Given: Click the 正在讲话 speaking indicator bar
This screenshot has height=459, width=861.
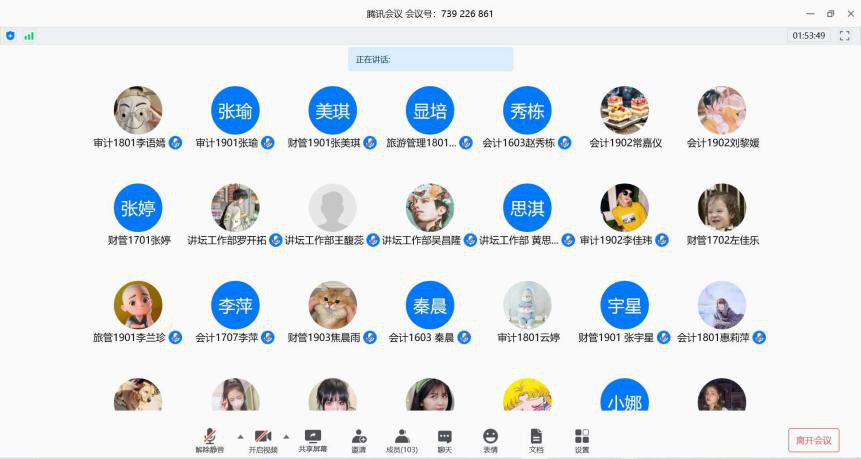Looking at the screenshot, I should (x=430, y=59).
